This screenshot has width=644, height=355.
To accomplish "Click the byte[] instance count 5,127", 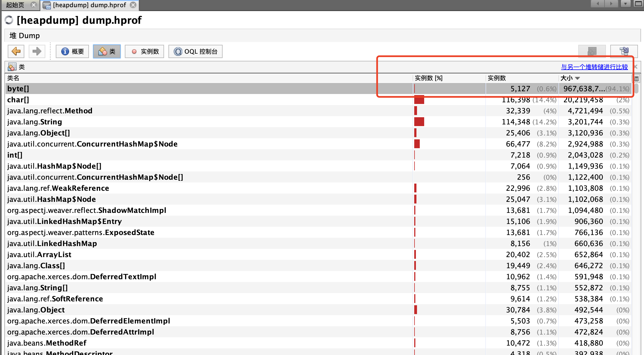I will coord(520,89).
